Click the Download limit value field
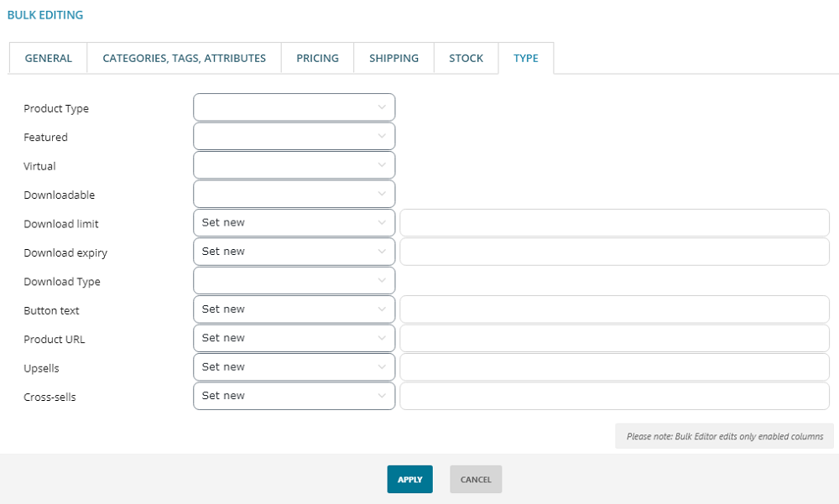The width and height of the screenshot is (839, 504). 614,222
